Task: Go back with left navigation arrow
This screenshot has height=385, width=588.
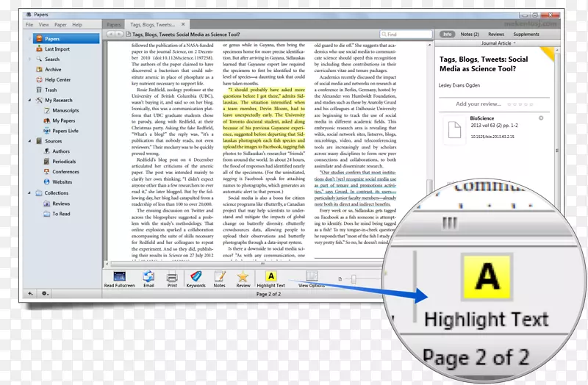Action: 111,34
